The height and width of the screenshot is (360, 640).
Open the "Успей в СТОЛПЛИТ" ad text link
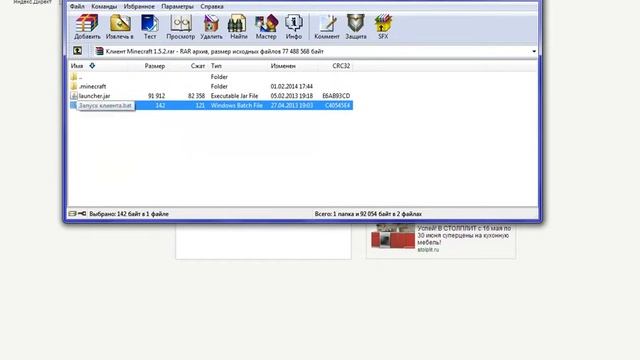(x=464, y=236)
